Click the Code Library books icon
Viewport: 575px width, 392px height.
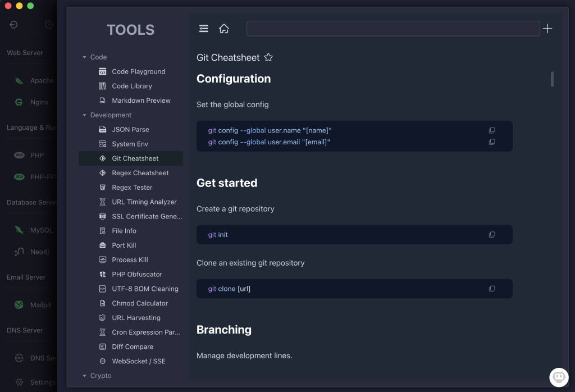[x=103, y=86]
